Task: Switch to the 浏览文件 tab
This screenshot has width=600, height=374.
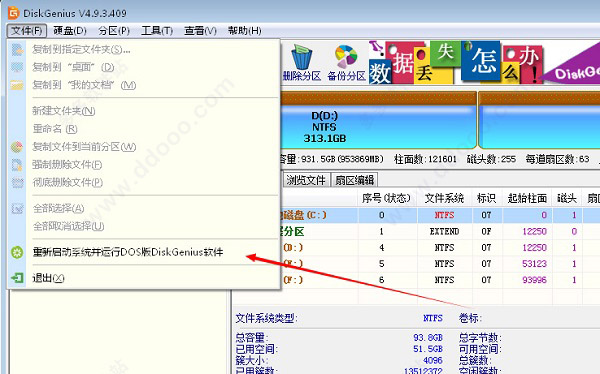Action: point(305,180)
